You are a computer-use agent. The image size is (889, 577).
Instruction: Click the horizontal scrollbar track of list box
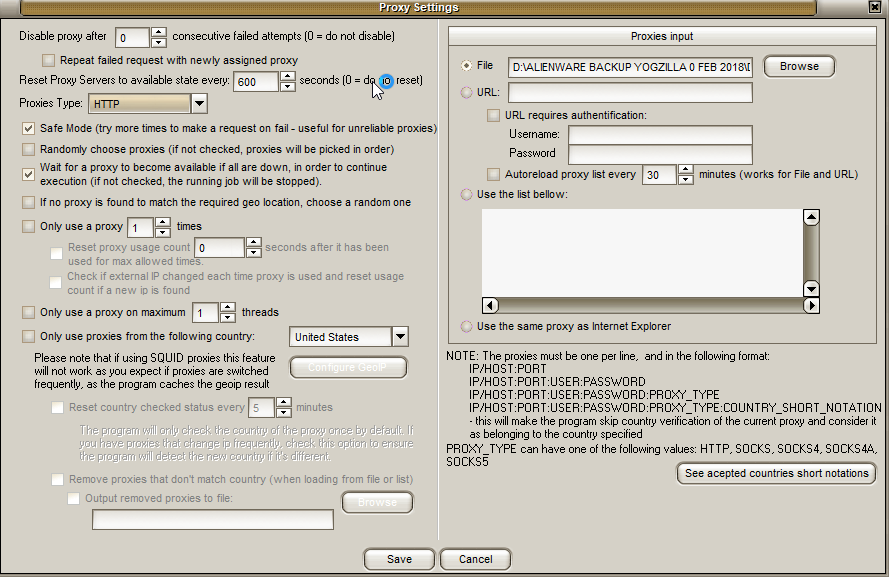point(651,306)
